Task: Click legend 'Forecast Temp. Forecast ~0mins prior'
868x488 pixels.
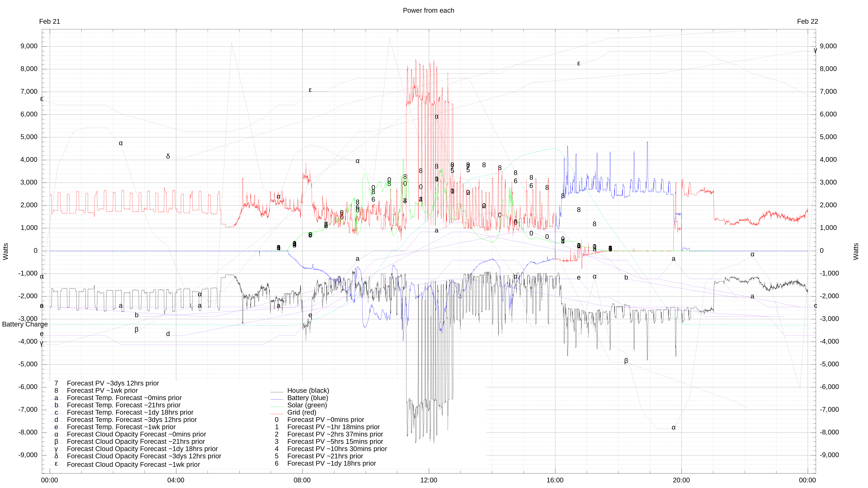Action: (124, 398)
